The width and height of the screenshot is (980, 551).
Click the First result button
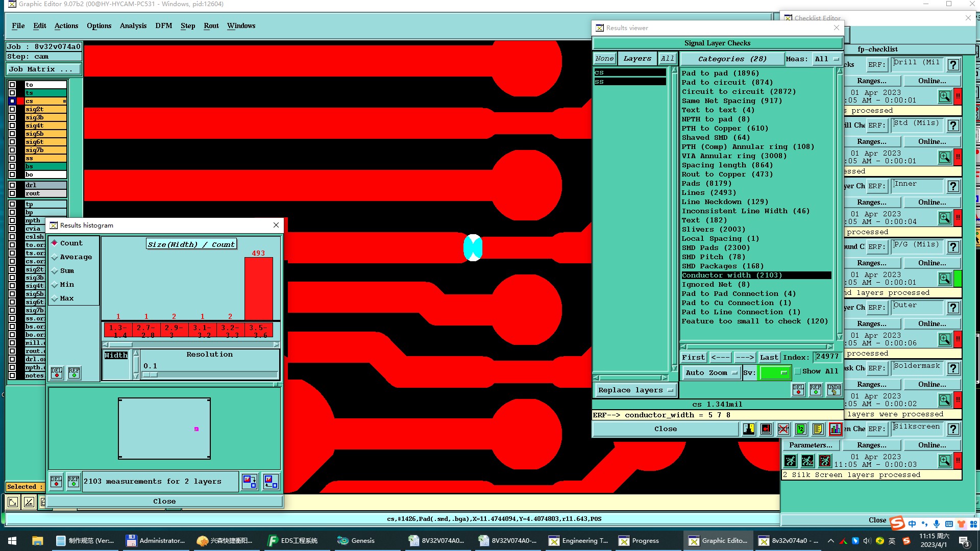point(693,358)
